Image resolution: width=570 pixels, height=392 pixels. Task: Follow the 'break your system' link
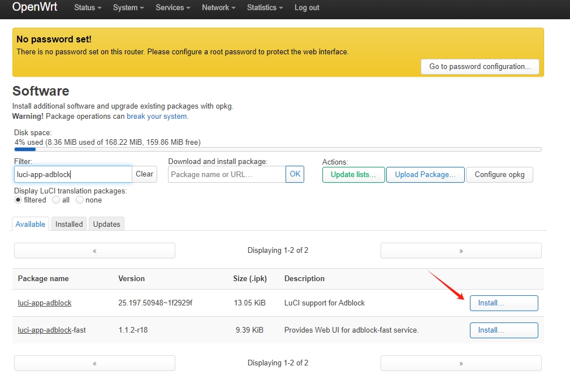coord(157,117)
